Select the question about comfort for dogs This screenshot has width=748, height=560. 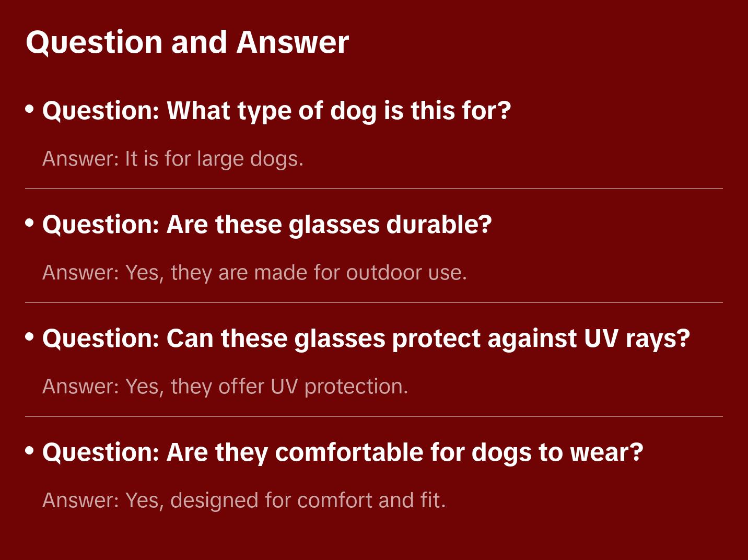click(x=343, y=452)
